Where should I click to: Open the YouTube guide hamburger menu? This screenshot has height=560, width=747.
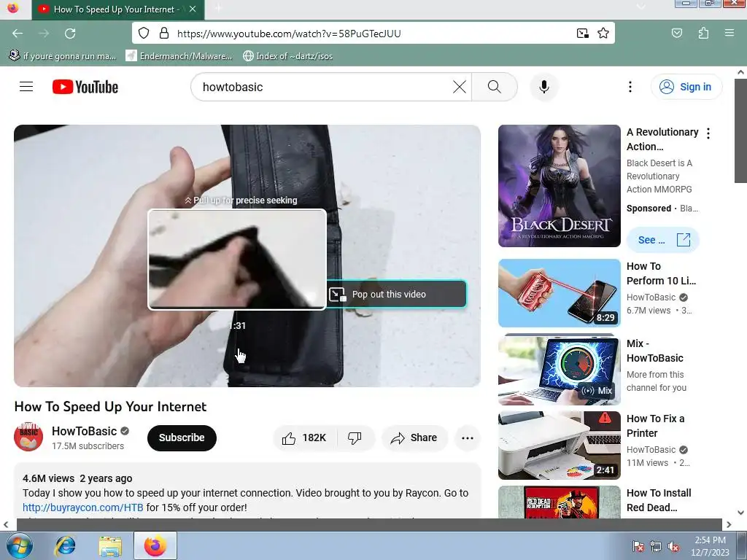click(26, 87)
